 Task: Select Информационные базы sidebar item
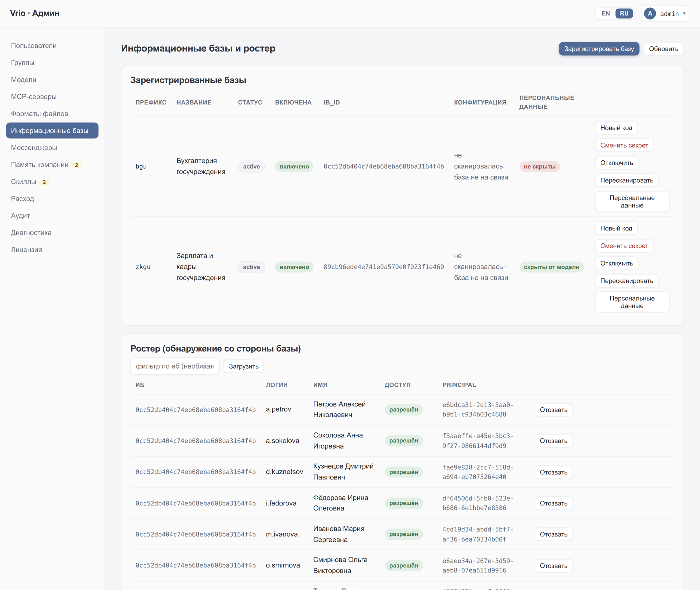coord(52,130)
